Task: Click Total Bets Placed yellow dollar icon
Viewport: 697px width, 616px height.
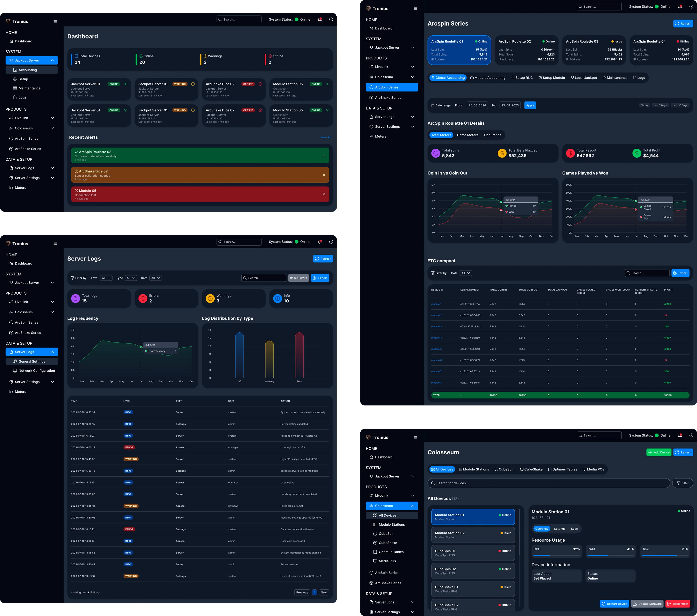Action: tap(502, 154)
